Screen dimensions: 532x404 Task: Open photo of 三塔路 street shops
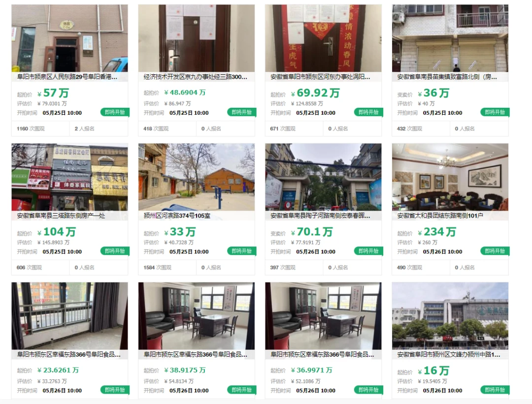[x=69, y=177]
